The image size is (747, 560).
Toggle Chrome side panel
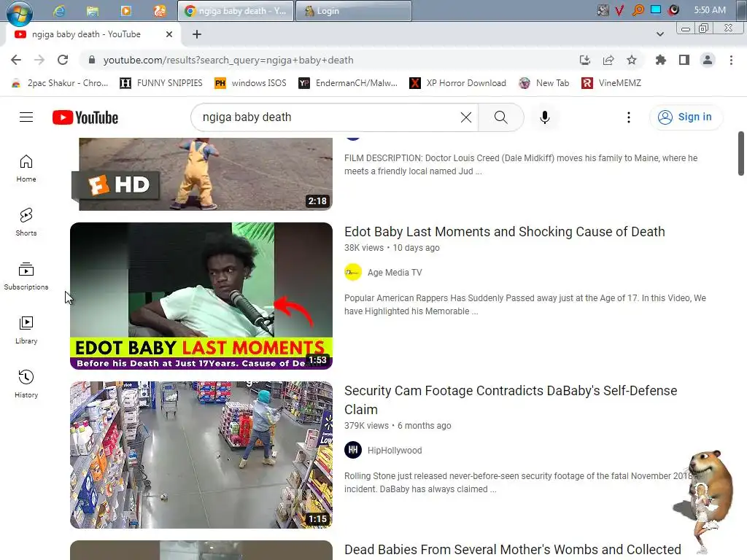pos(684,60)
